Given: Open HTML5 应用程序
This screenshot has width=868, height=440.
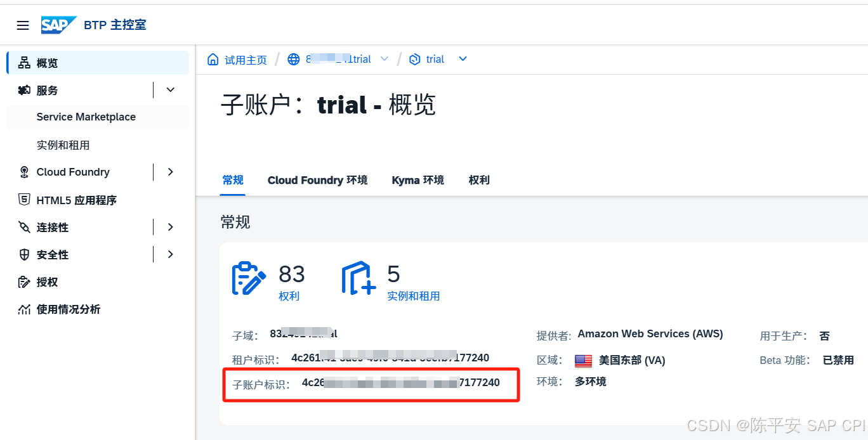Looking at the screenshot, I should coord(77,200).
